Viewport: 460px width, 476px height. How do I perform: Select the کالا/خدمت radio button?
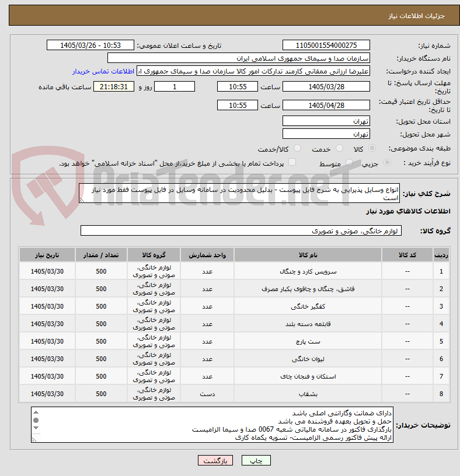pyautogui.click(x=297, y=148)
